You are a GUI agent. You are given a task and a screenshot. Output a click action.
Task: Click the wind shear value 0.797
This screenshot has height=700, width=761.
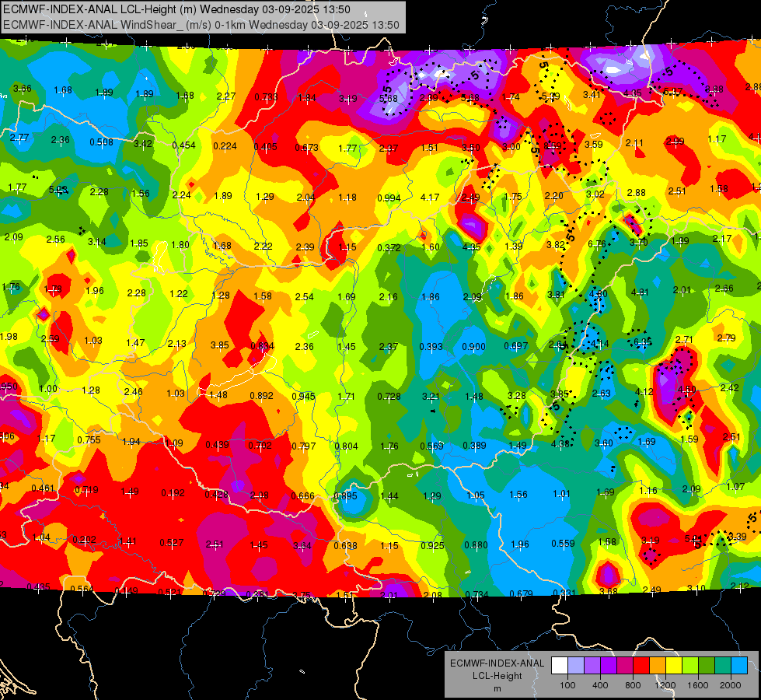point(303,446)
